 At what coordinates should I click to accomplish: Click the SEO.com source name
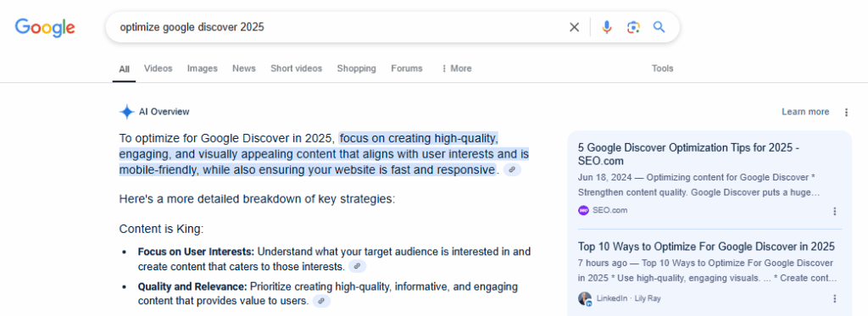pyautogui.click(x=610, y=210)
